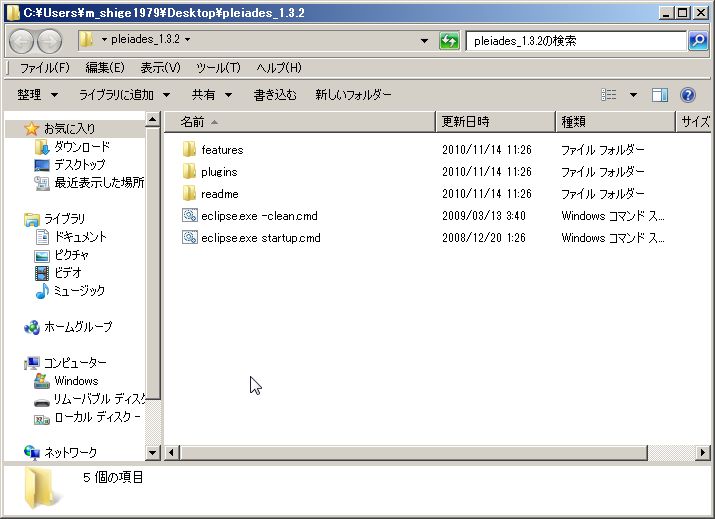
Task: Click the 書き込む button
Action: tap(275, 95)
